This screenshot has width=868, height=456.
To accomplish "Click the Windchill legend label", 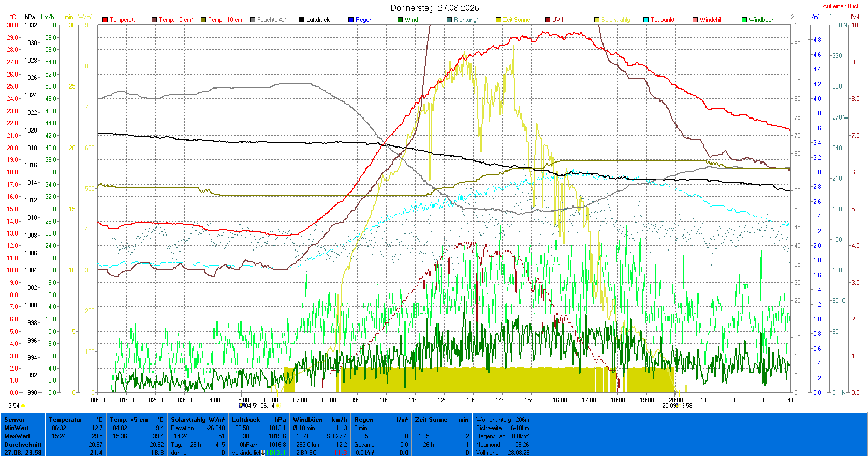I will tap(711, 20).
